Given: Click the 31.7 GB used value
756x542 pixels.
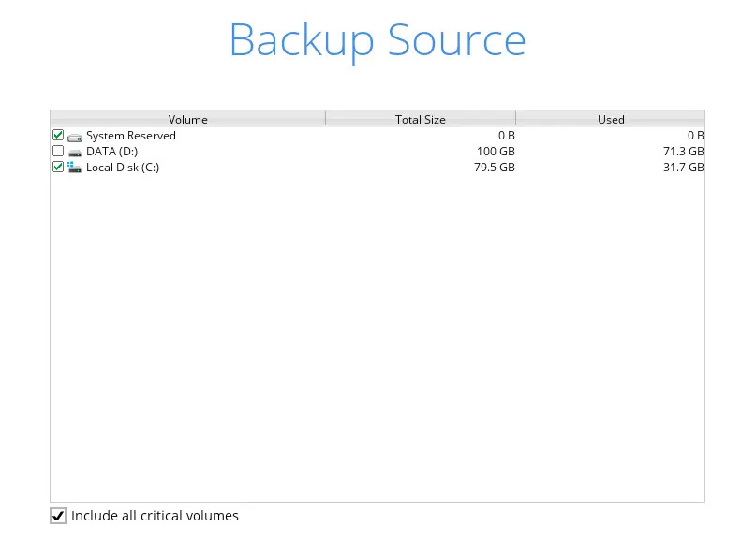Looking at the screenshot, I should tap(683, 168).
